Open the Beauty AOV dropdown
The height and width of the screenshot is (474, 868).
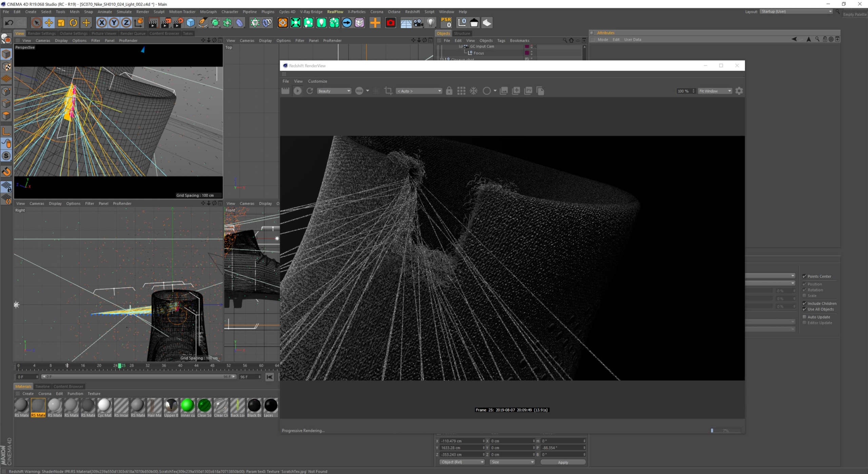pyautogui.click(x=334, y=91)
